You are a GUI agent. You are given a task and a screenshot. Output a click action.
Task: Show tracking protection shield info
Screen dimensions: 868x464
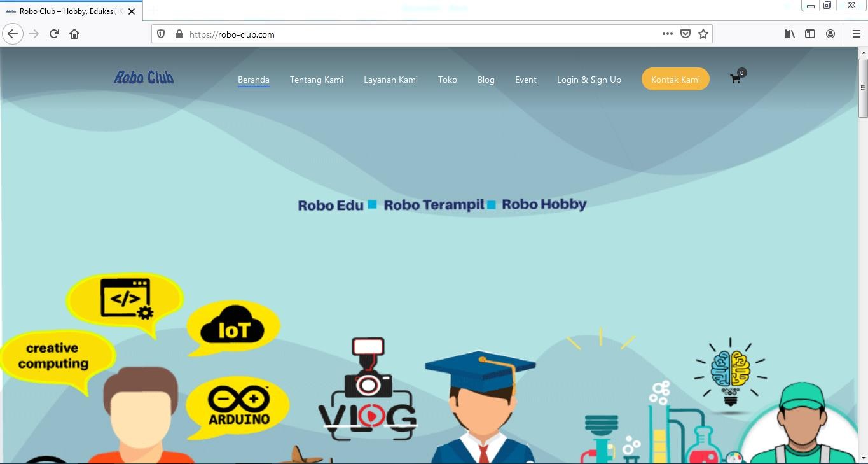pyautogui.click(x=162, y=34)
